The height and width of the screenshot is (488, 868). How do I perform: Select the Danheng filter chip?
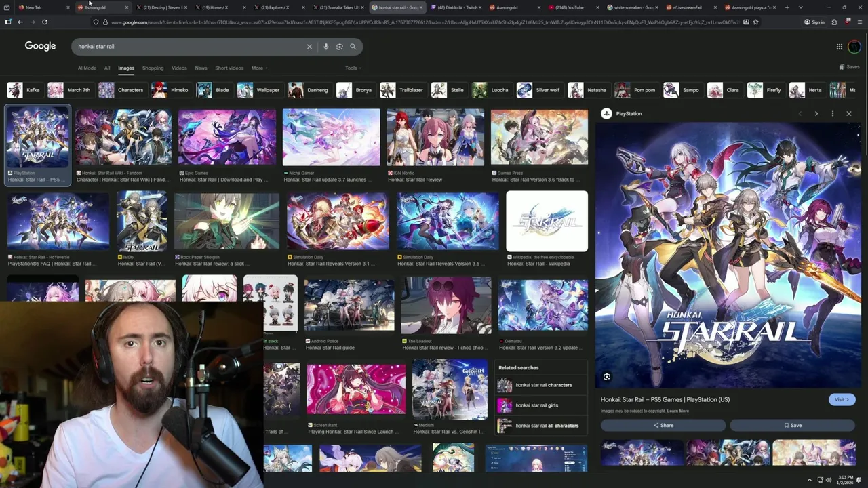(x=309, y=90)
